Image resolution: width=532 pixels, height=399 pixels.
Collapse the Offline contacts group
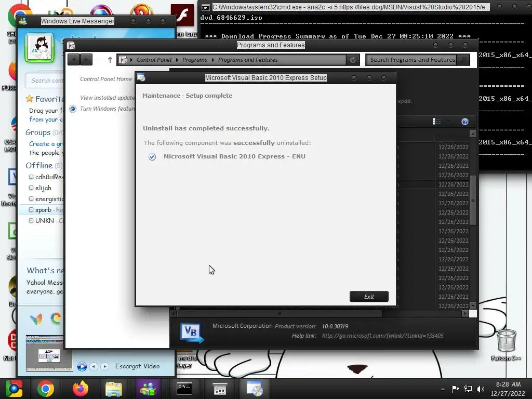pos(39,166)
